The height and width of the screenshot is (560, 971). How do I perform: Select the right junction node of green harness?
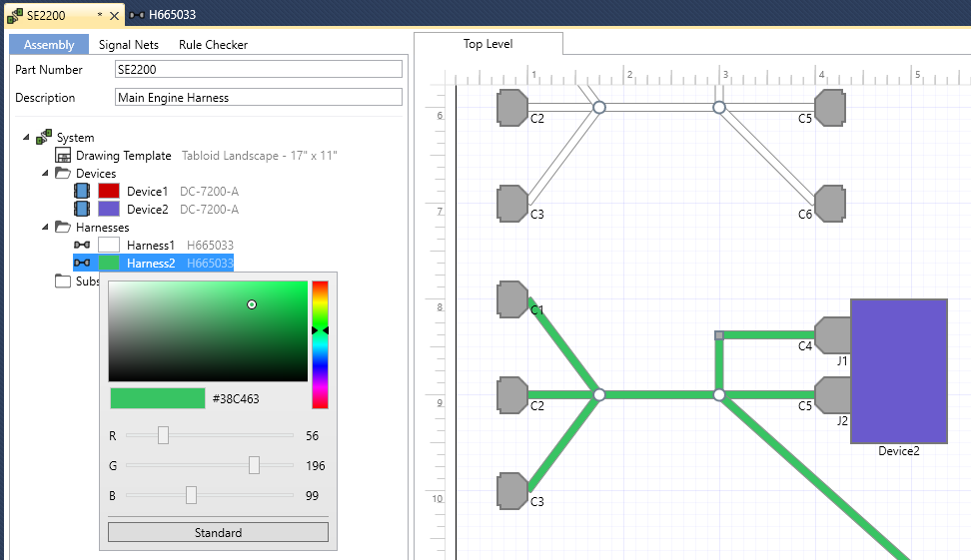tap(719, 394)
